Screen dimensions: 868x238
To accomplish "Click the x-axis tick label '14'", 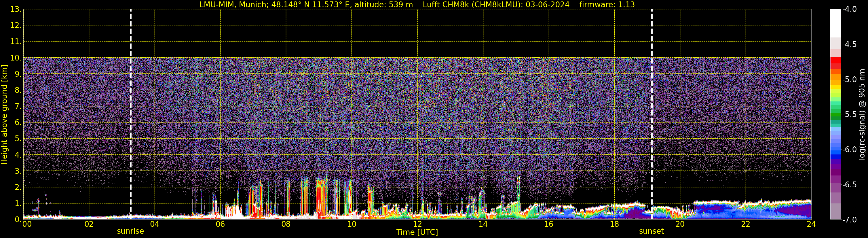I will tap(483, 224).
